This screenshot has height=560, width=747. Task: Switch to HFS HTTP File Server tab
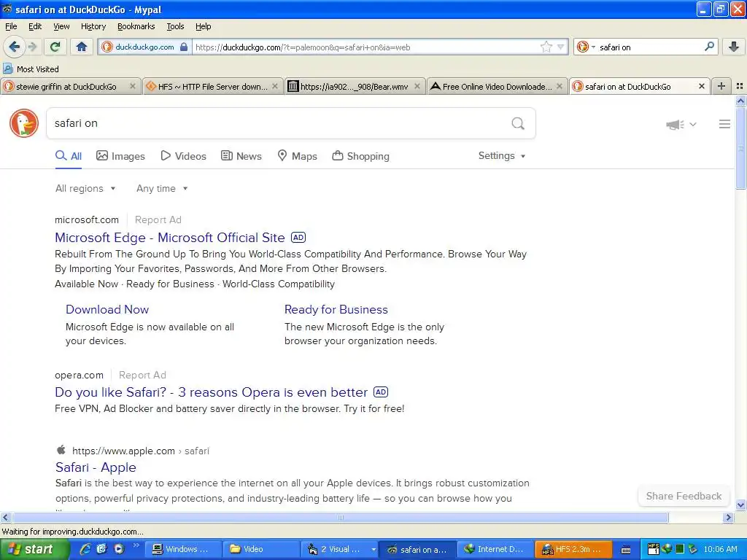click(212, 87)
